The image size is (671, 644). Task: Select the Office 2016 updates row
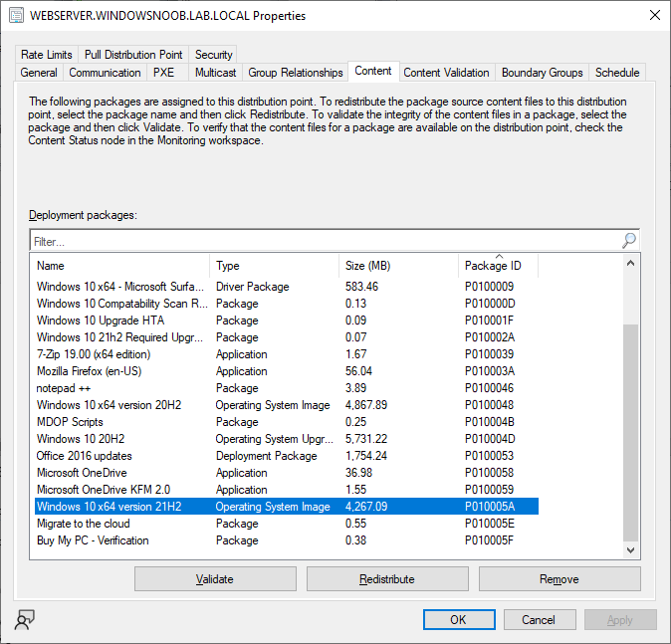(x=287, y=456)
